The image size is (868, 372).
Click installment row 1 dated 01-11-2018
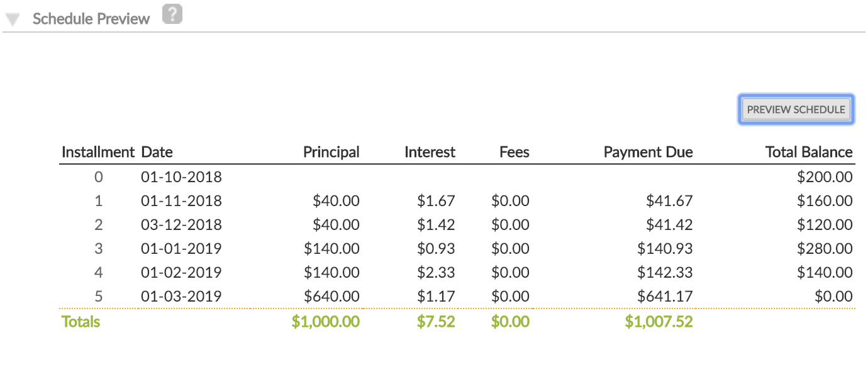[x=181, y=200]
